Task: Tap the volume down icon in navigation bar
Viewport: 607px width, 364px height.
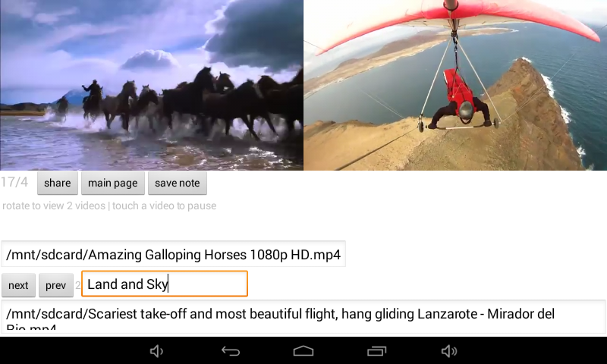Action: tap(156, 351)
